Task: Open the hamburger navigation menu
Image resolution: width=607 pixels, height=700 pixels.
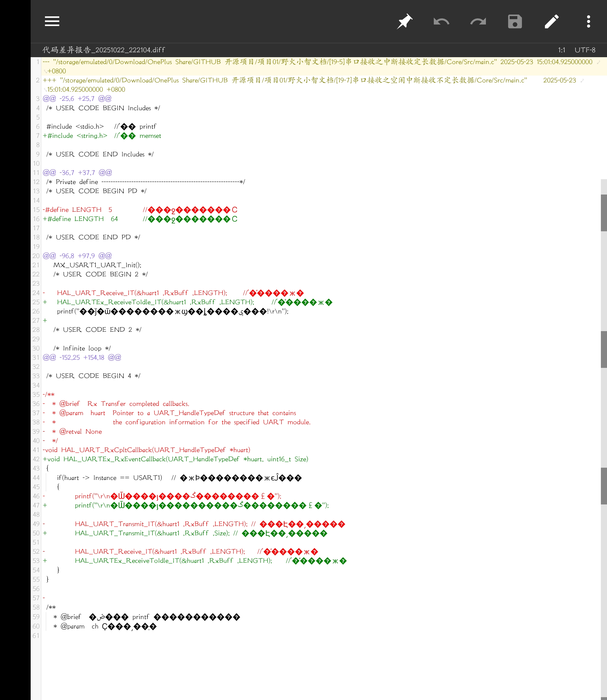Action: point(52,21)
